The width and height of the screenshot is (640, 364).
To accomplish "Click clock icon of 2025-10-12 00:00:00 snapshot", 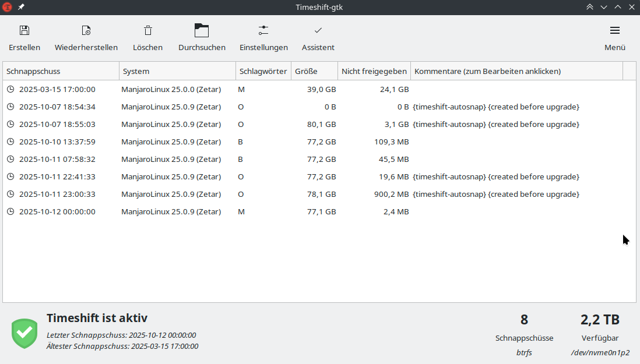I will 10,211.
